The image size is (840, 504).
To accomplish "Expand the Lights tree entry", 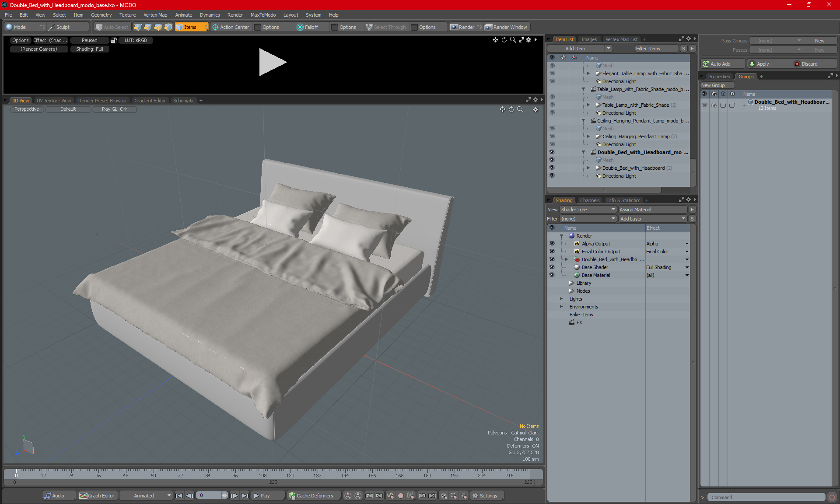I will pos(561,299).
